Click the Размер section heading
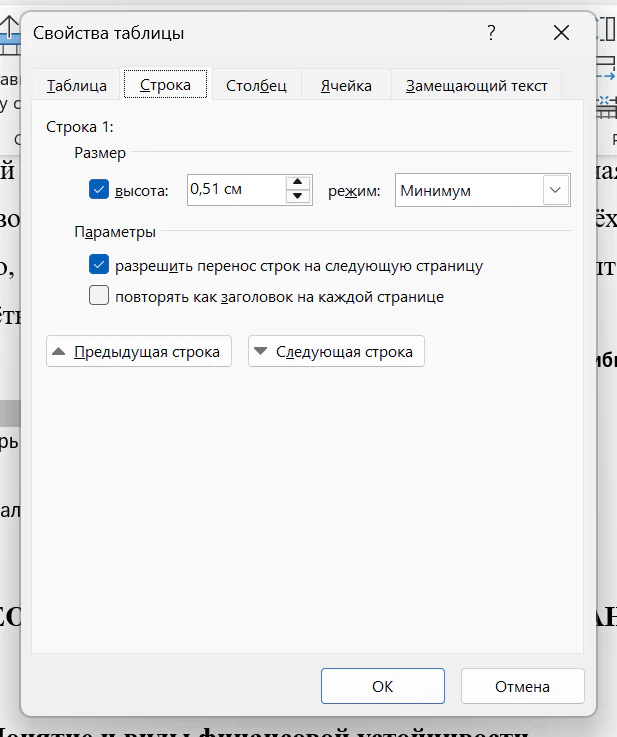Screen dimensions: 617x737 100,153
